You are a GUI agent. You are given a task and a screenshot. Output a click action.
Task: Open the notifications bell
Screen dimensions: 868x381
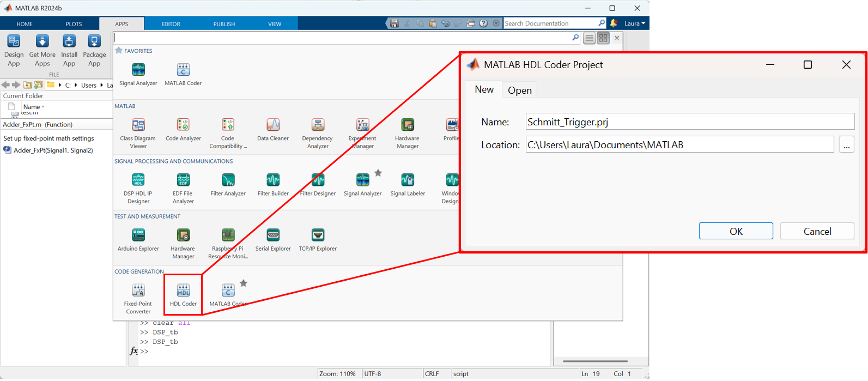[x=614, y=23]
